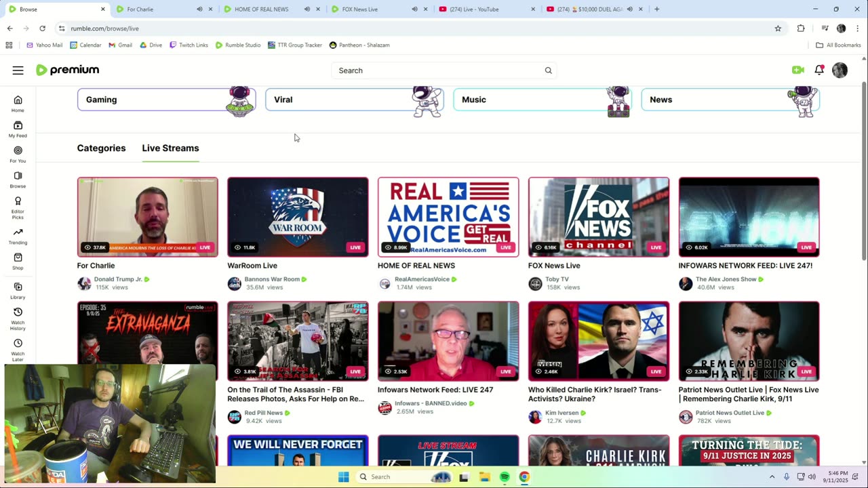Click the green go-live camera icon
Viewport: 868px width, 488px height.
point(797,70)
